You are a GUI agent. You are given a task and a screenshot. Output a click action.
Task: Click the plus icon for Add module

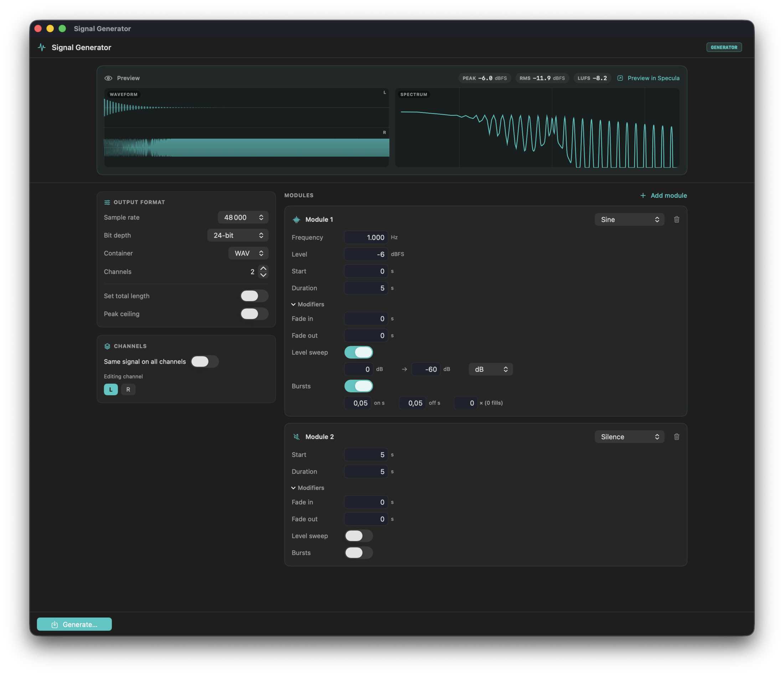click(643, 196)
